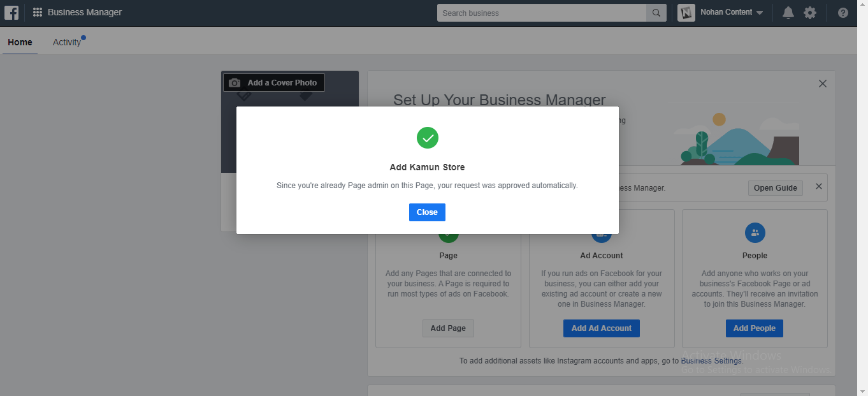
Task: Open the notifications bell icon
Action: 788,13
